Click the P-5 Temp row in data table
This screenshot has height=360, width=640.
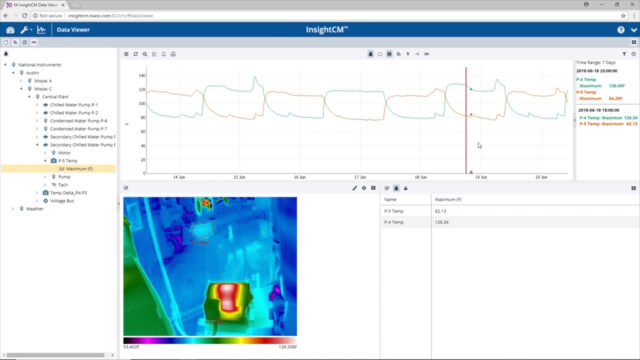coord(510,211)
